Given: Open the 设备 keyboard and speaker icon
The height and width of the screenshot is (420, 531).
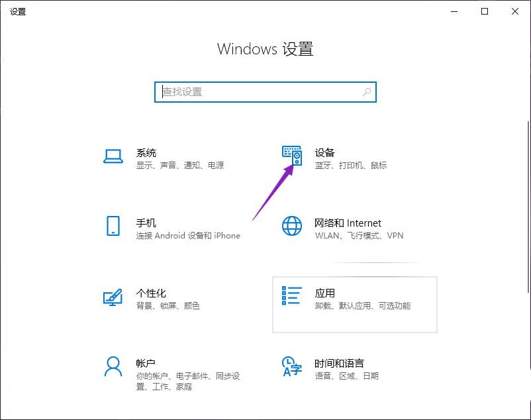Looking at the screenshot, I should [292, 156].
